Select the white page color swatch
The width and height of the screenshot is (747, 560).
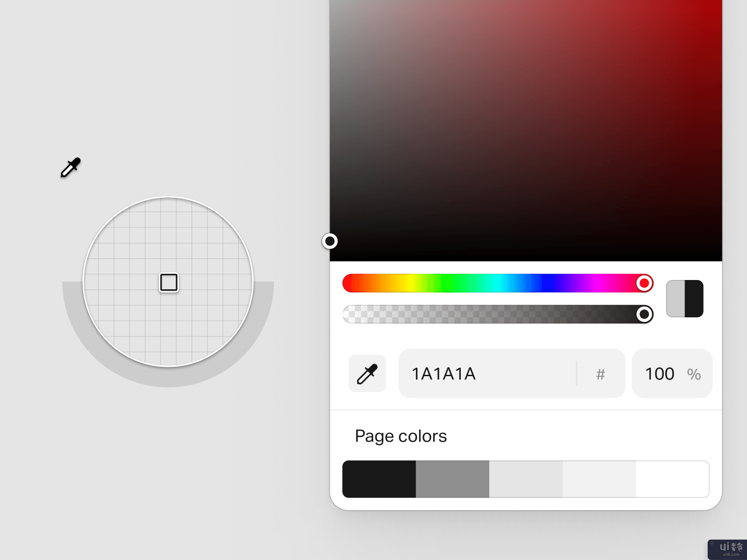673,479
